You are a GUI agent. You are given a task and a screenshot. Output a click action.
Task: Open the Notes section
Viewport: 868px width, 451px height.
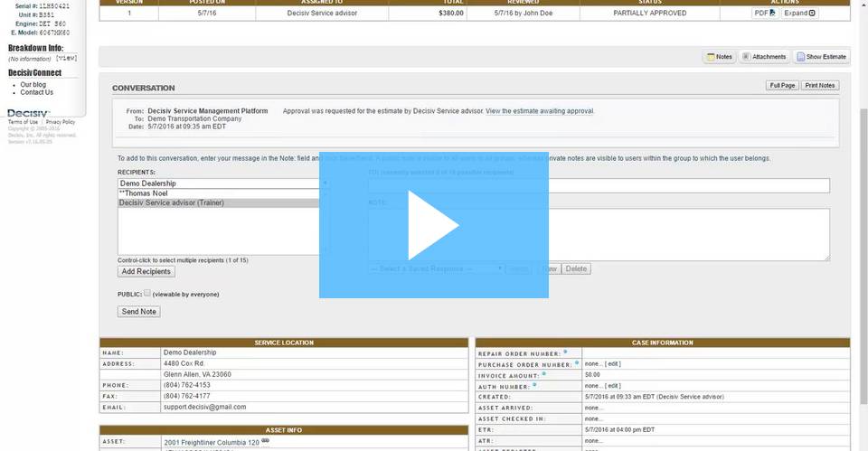pyautogui.click(x=719, y=57)
